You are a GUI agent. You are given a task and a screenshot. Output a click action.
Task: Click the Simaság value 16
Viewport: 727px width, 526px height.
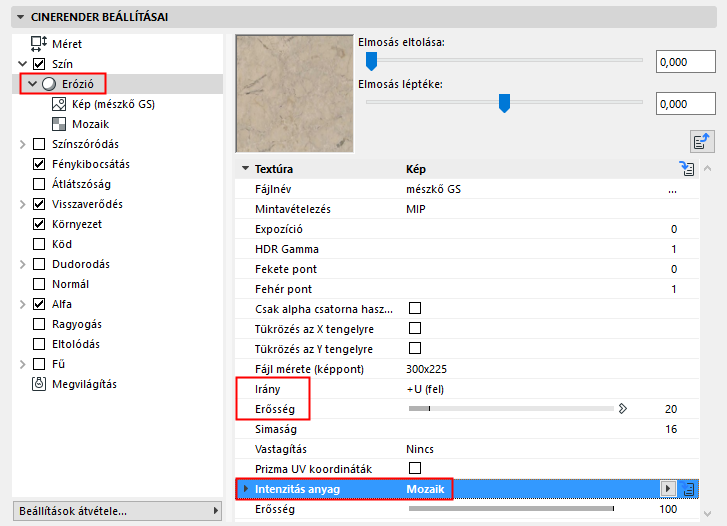[671, 429]
